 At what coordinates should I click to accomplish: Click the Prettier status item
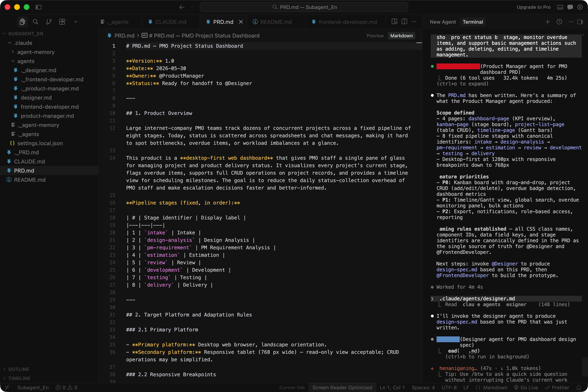coord(557,387)
